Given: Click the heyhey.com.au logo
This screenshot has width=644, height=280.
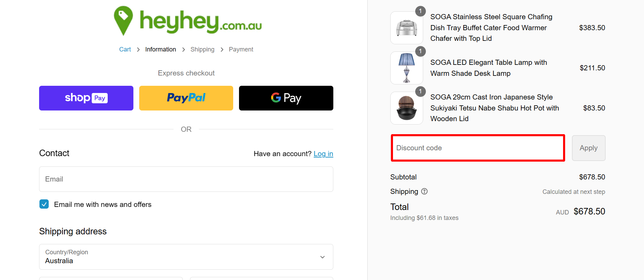Looking at the screenshot, I should point(186,21).
